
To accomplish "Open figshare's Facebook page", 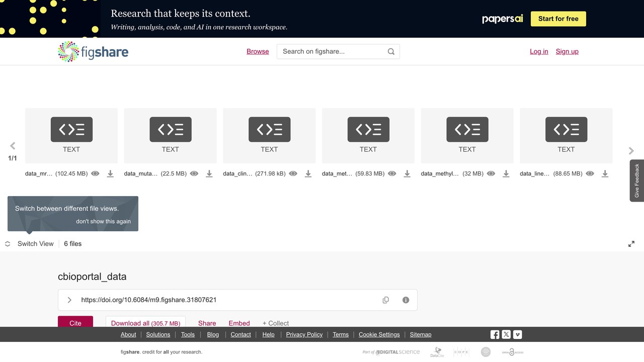I will click(x=495, y=334).
